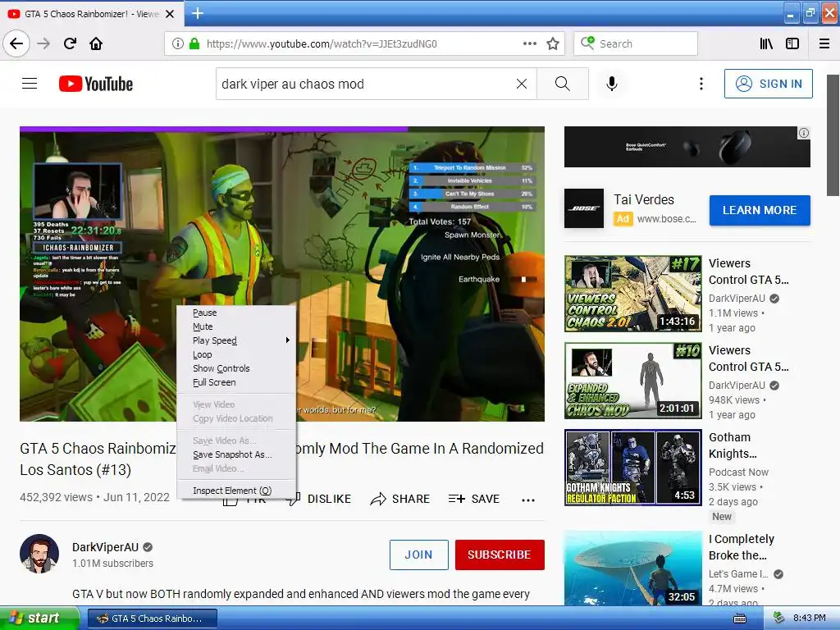Go to the YouTube home logo

[96, 84]
